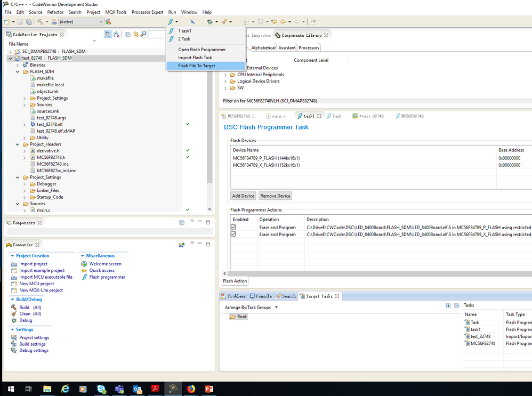Click the Add Device button
The image size is (532, 396).
243,196
